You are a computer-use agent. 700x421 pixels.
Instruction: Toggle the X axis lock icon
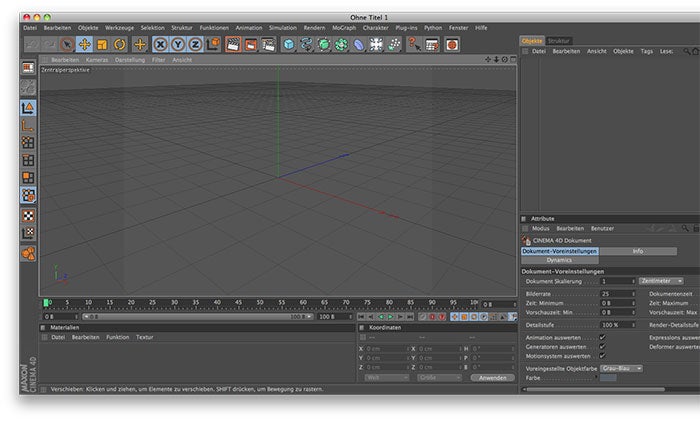[x=160, y=44]
